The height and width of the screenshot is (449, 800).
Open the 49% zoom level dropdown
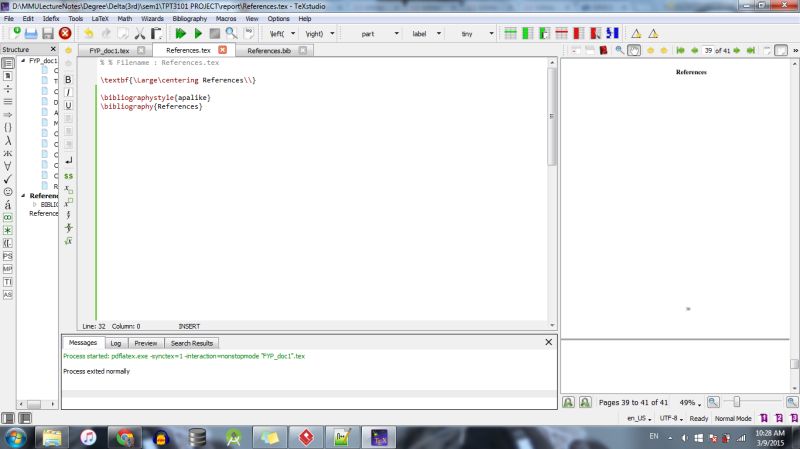(690, 403)
